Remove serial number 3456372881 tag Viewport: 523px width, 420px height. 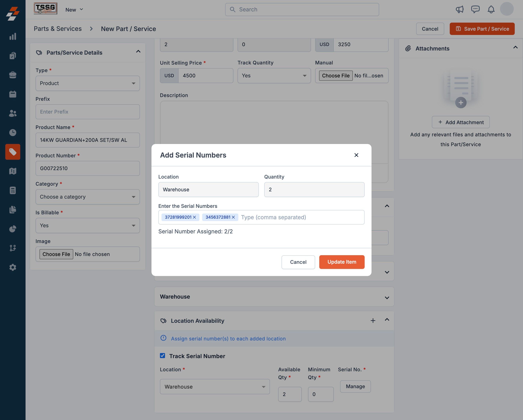233,217
